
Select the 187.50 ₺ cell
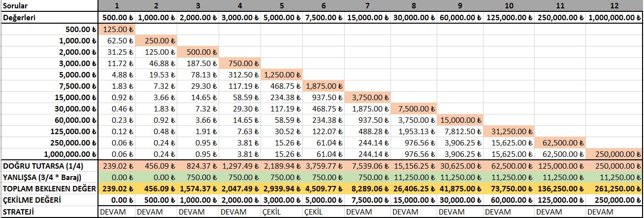pos(198,63)
